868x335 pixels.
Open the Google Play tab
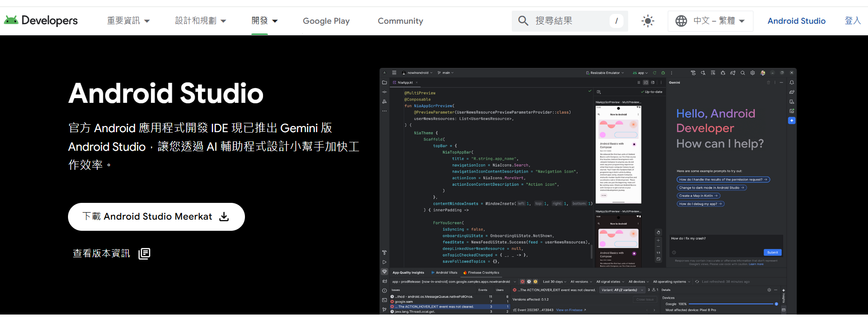[326, 21]
